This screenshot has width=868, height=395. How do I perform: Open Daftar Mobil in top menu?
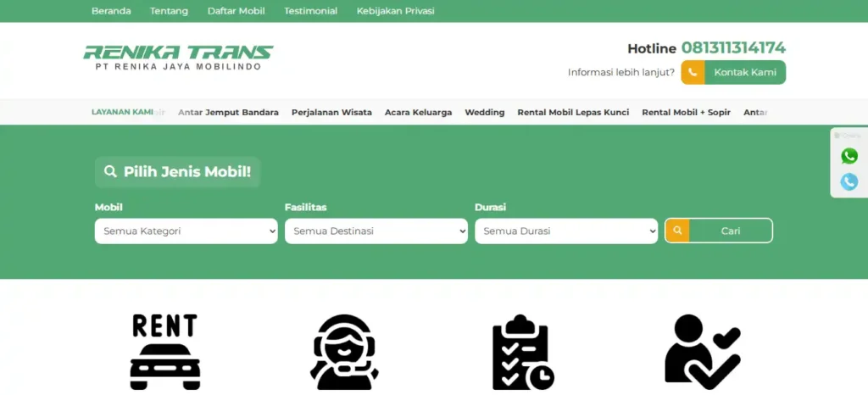(236, 11)
